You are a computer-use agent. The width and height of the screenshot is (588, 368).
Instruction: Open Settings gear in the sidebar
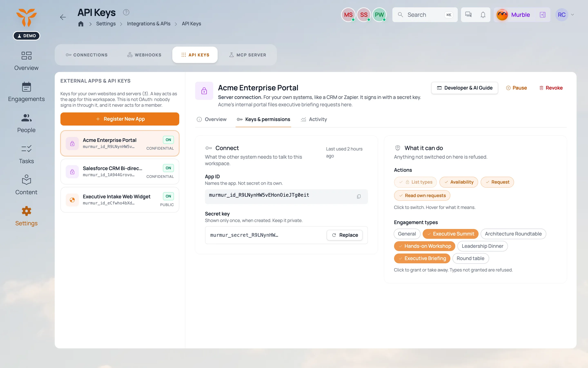click(26, 211)
